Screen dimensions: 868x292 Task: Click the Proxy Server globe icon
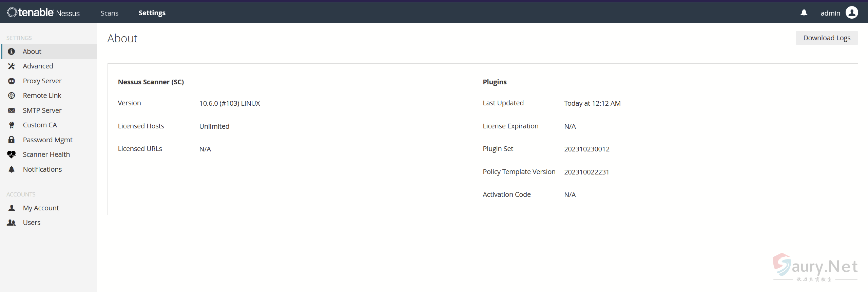12,81
